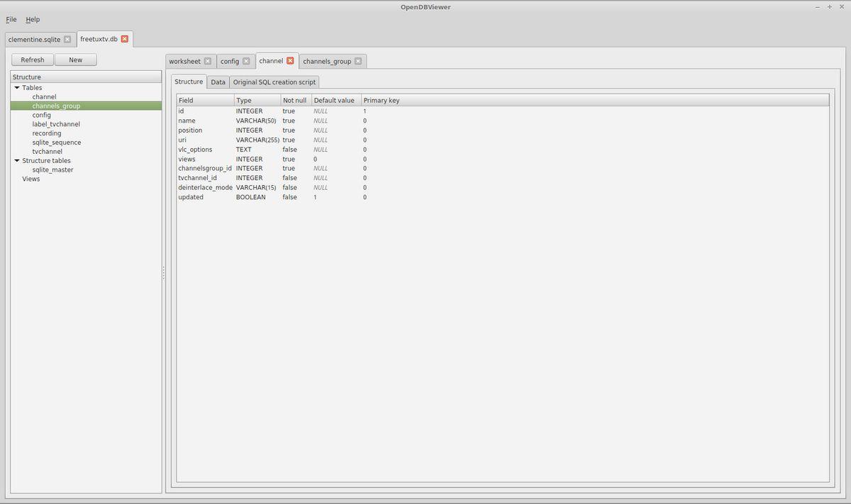The image size is (851, 504).
Task: Close the worksheet tab
Action: pyautogui.click(x=208, y=62)
